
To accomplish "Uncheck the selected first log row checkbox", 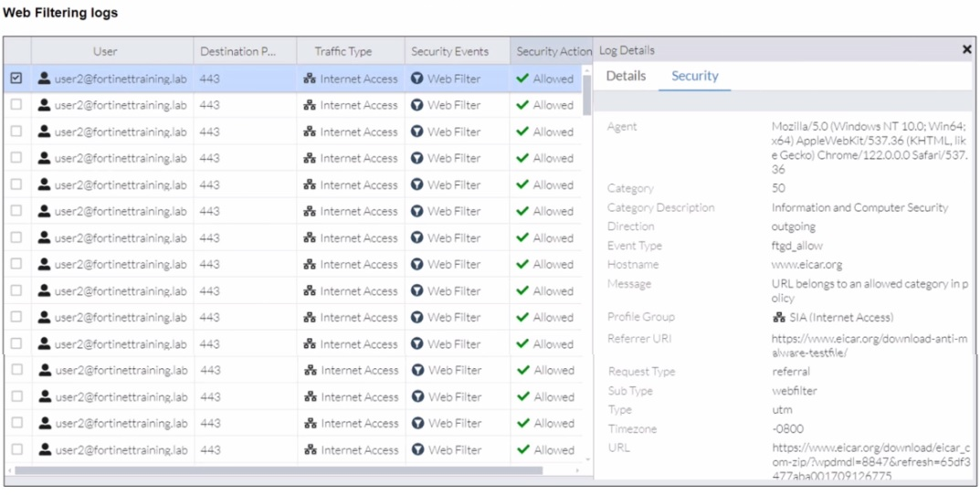I will pyautogui.click(x=16, y=79).
